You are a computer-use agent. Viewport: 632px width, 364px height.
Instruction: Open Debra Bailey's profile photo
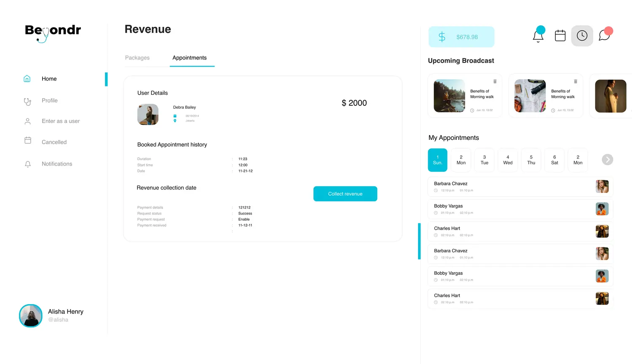click(x=148, y=115)
